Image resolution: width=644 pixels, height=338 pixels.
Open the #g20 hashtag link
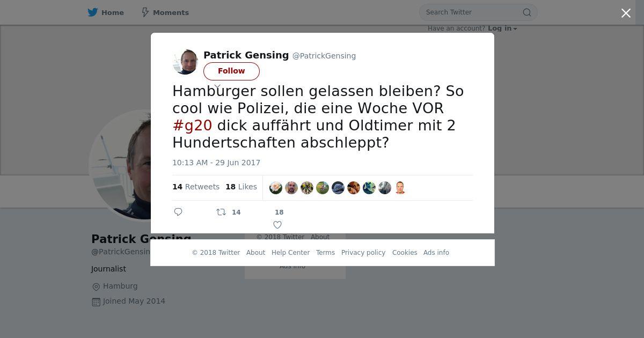click(x=192, y=126)
